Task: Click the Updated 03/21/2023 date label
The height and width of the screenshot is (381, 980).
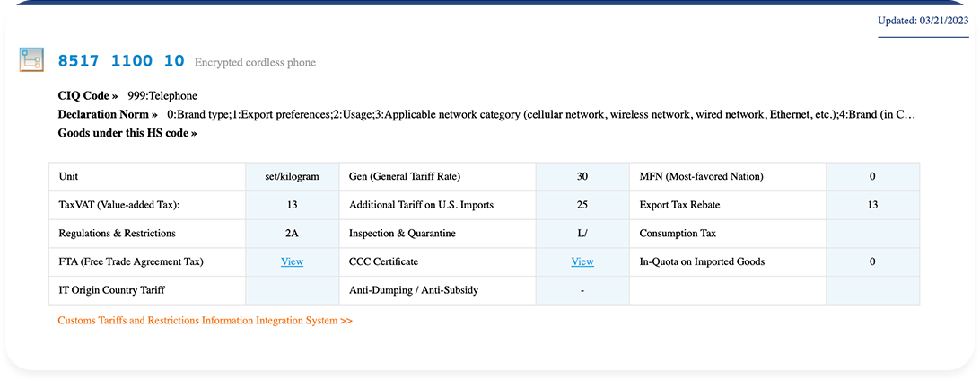Action: [923, 21]
